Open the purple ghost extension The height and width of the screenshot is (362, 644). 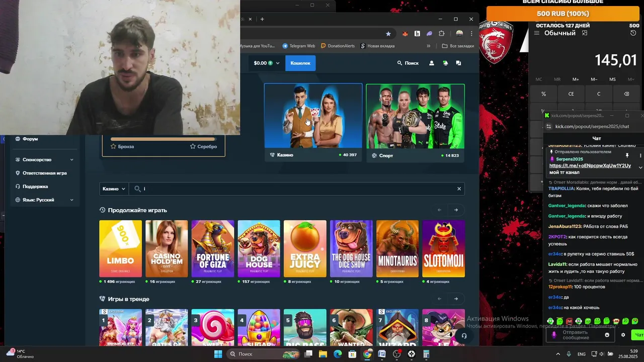(429, 34)
